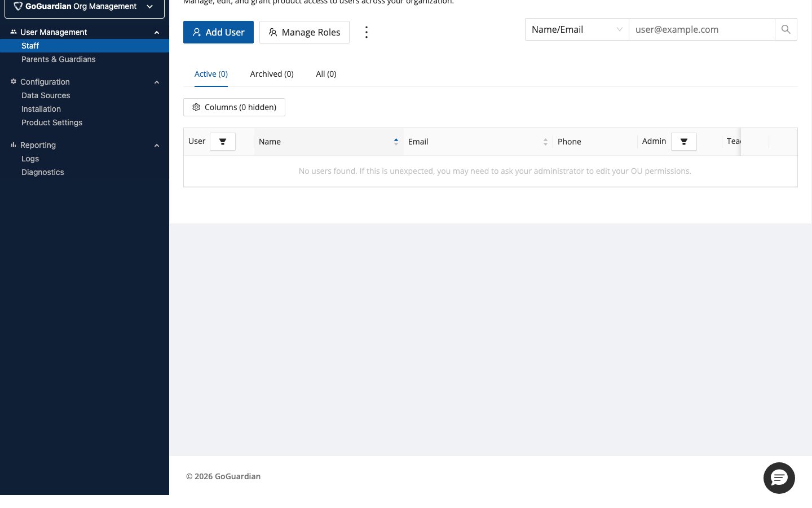The width and height of the screenshot is (812, 508).
Task: Open Diagnostics page
Action: pos(43,172)
